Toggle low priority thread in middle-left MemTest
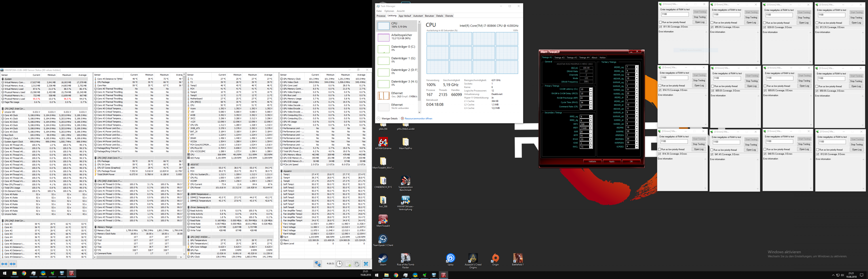This screenshot has width=868, height=279. (x=660, y=86)
